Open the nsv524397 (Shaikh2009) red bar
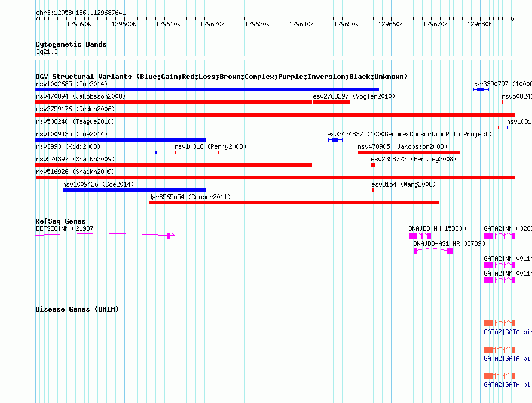The image size is (532, 403). tap(173, 165)
